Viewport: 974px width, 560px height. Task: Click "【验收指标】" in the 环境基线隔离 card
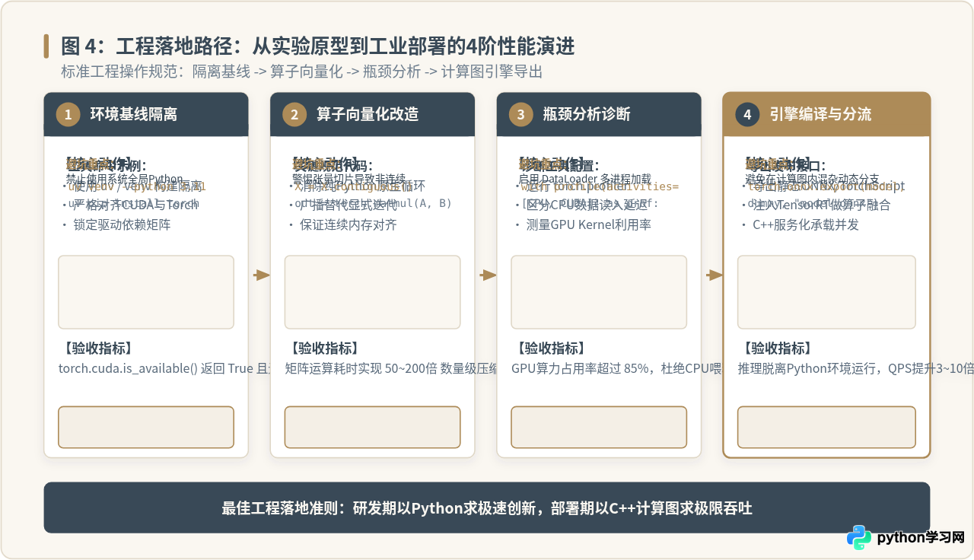pyautogui.click(x=98, y=348)
